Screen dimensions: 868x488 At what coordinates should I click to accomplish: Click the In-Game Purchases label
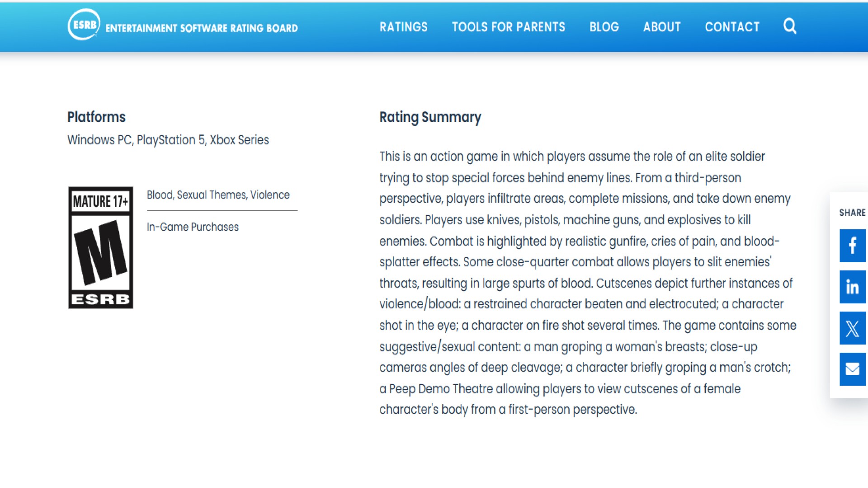192,227
